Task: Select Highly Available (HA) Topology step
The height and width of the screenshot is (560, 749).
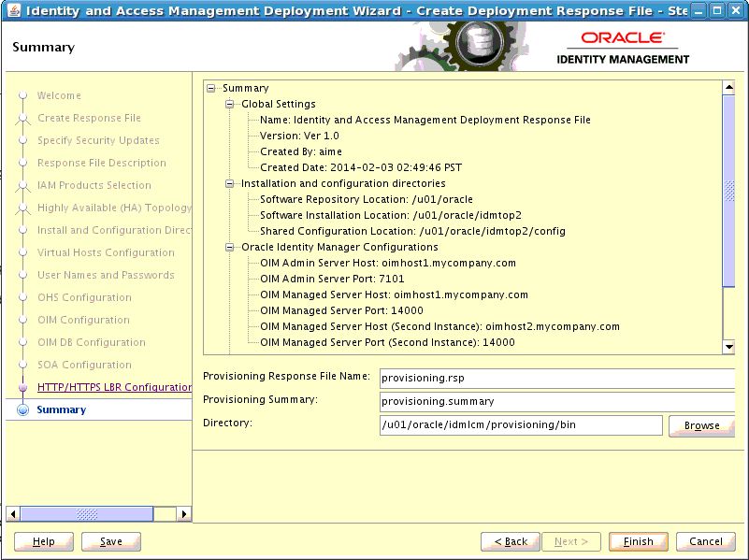Action: (x=114, y=208)
